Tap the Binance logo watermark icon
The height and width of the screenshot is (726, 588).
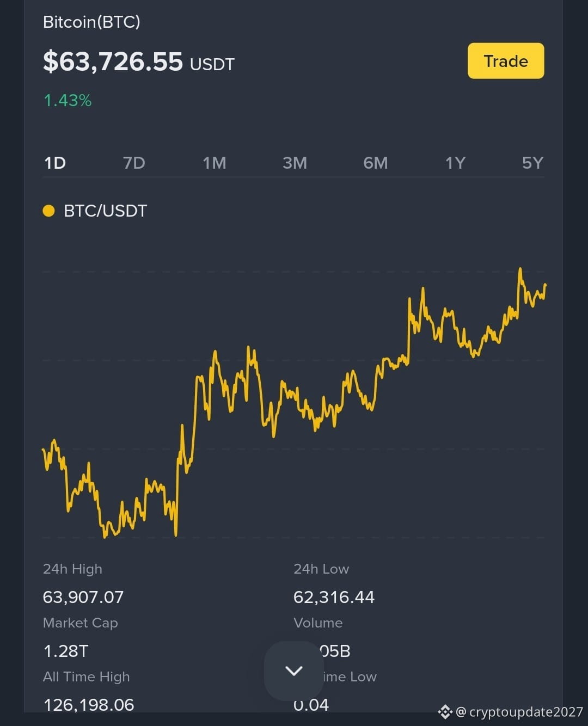point(445,711)
